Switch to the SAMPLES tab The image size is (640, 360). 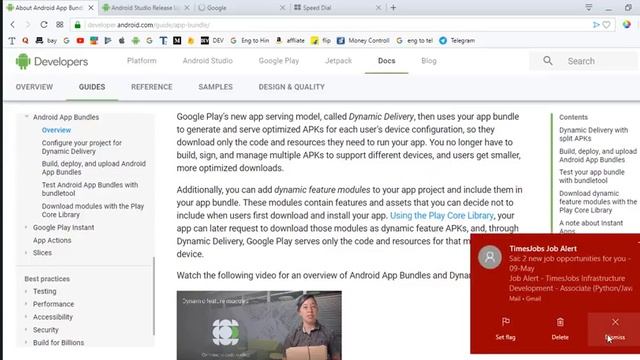[215, 87]
